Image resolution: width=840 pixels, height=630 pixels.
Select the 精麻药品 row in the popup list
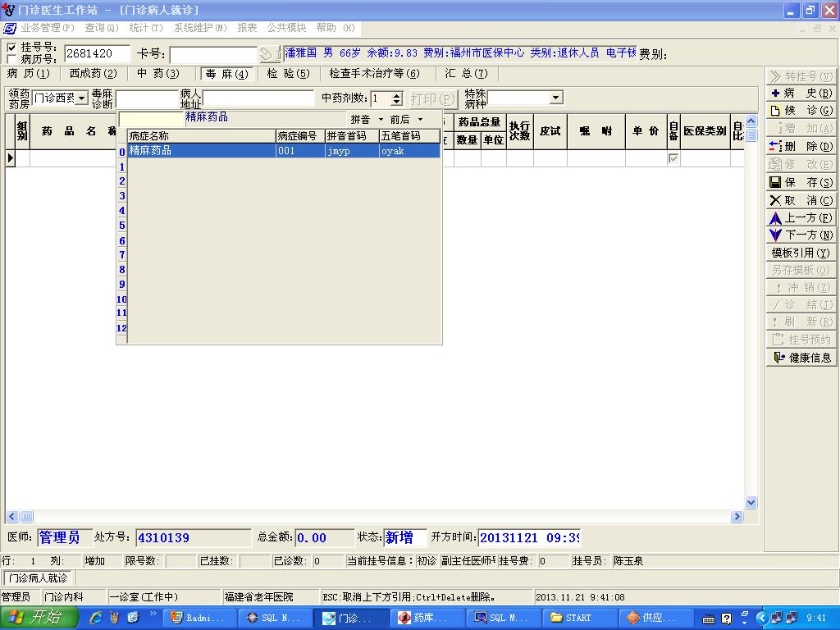[x=283, y=151]
